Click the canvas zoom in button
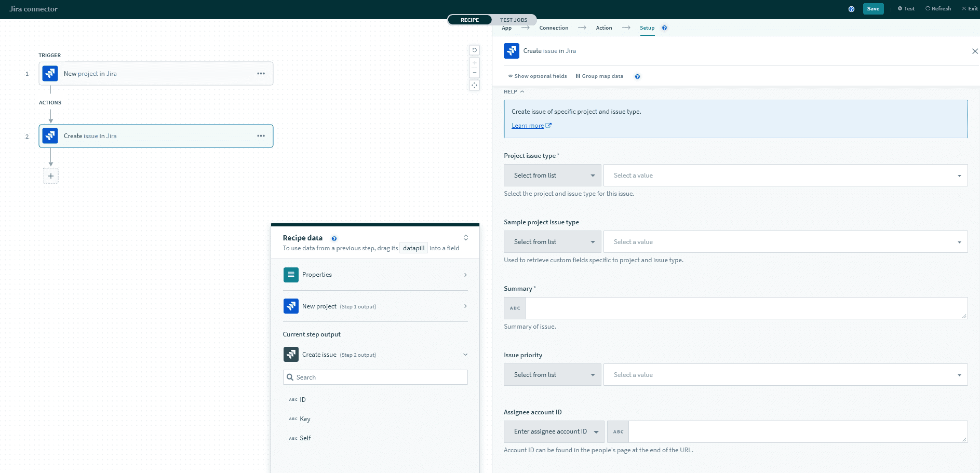 pyautogui.click(x=474, y=63)
